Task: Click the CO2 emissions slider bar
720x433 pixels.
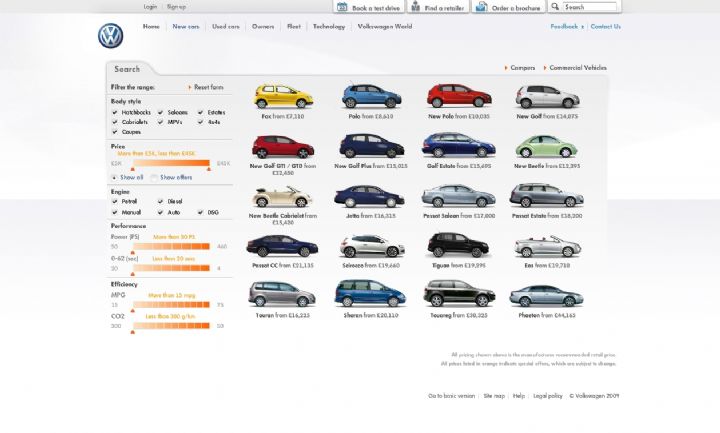Action: pyautogui.click(x=171, y=326)
